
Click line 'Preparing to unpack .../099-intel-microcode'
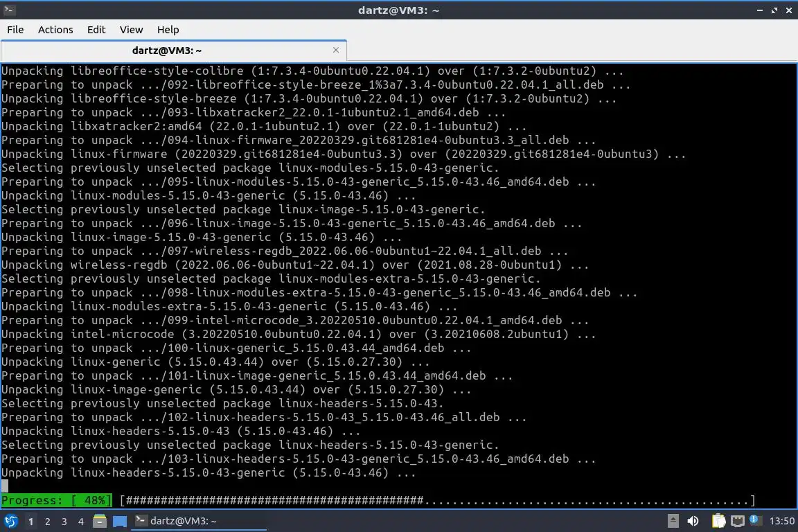pyautogui.click(x=295, y=320)
